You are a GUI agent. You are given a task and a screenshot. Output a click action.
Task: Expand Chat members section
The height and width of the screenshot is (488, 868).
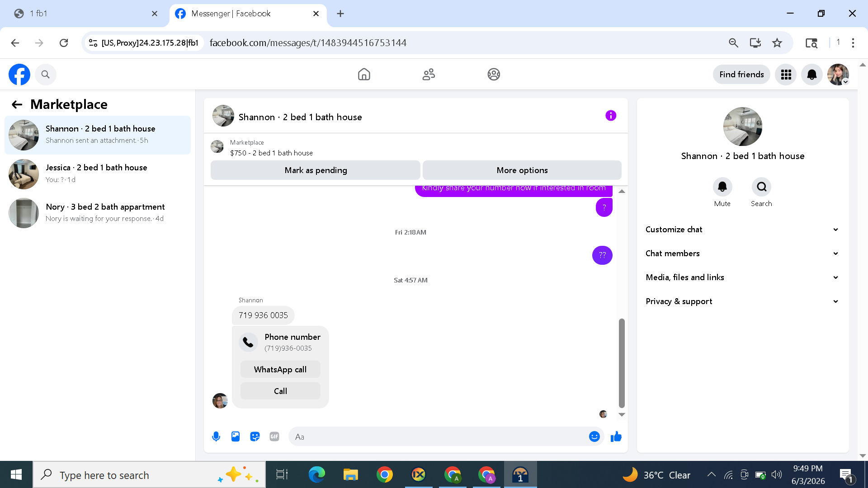tap(742, 253)
